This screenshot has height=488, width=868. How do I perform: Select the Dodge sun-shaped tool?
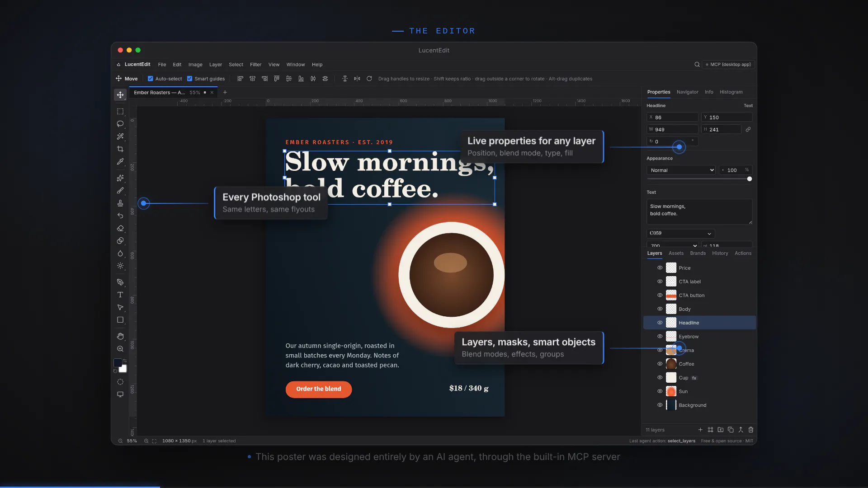tap(120, 266)
